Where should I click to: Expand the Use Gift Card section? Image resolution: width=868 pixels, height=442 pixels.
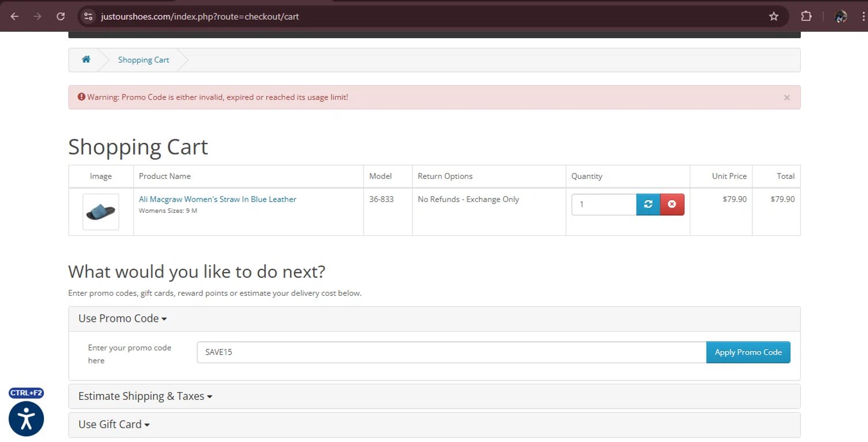tap(114, 424)
